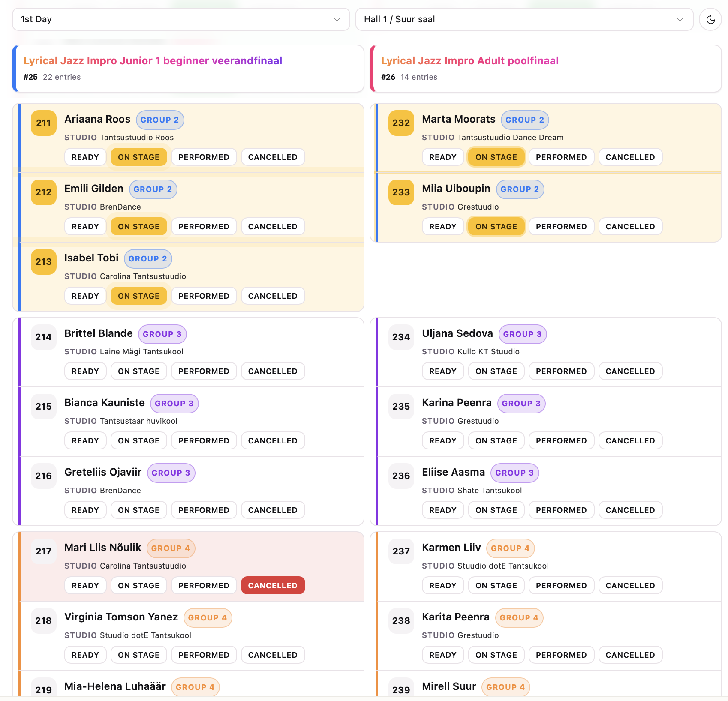The image size is (728, 701).
Task: Set Karita Peenra to Ready
Action: (443, 655)
